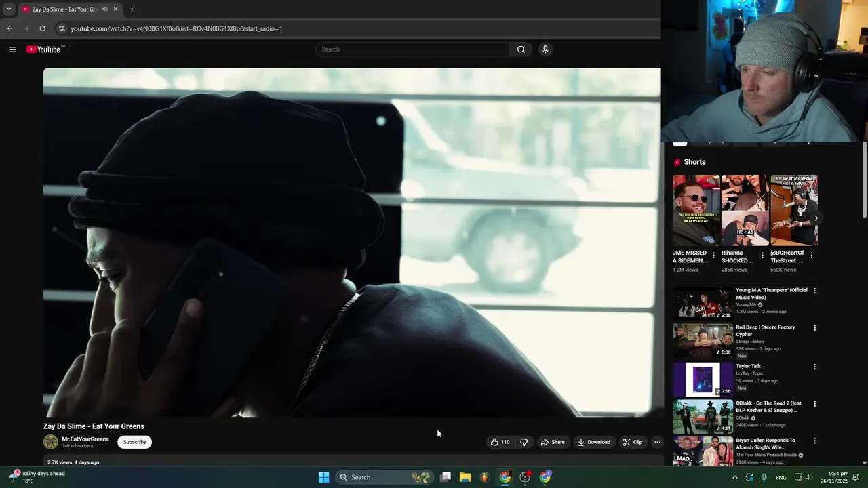Open a new browser tab
This screenshot has height=488, width=868.
click(x=132, y=9)
